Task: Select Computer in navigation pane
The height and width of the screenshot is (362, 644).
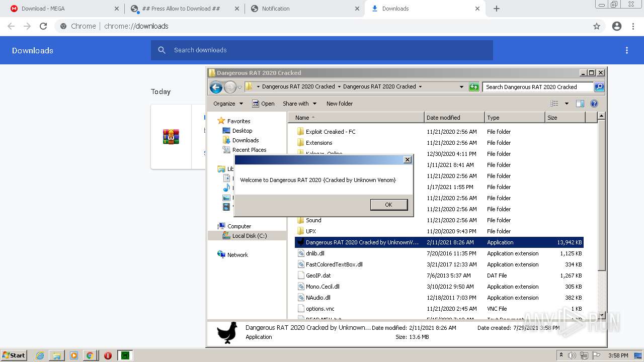Action: point(239,226)
